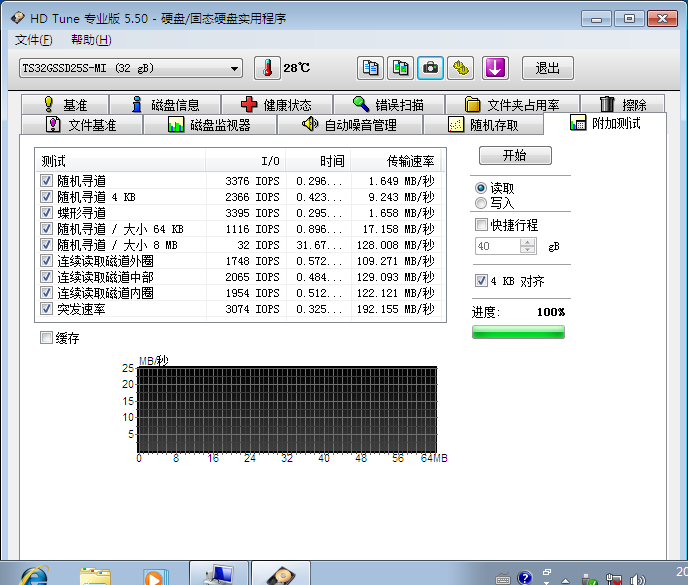Viewport: 688px width, 585px height.
Task: Open the 文件(F) menu
Action: coord(34,40)
